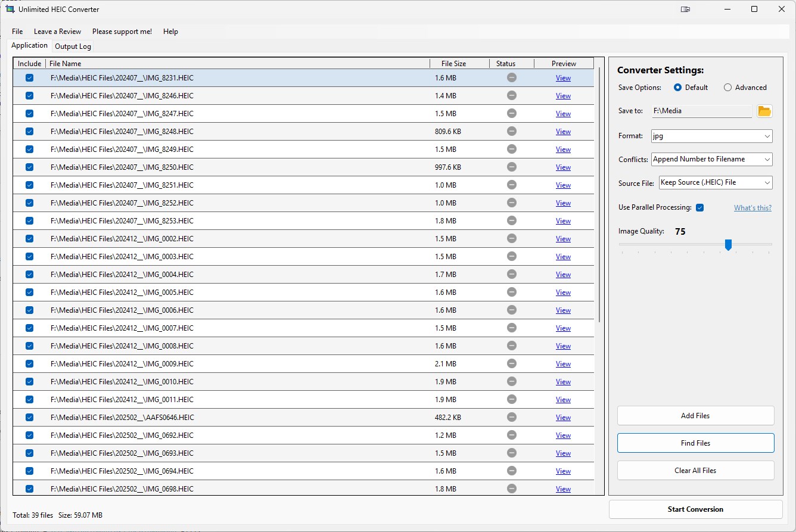Switch to the Output Log tab
Image resolution: width=796 pixels, height=532 pixels.
point(72,46)
